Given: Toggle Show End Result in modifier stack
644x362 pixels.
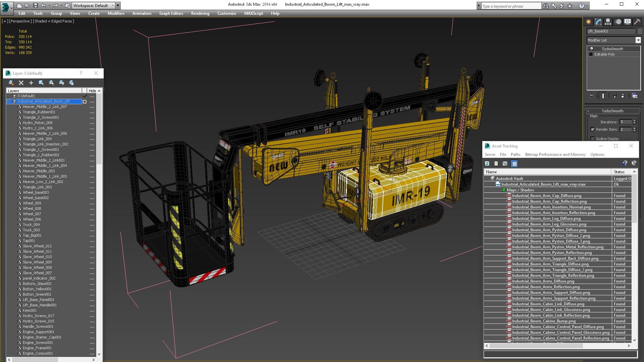Looking at the screenshot, I should 603,96.
